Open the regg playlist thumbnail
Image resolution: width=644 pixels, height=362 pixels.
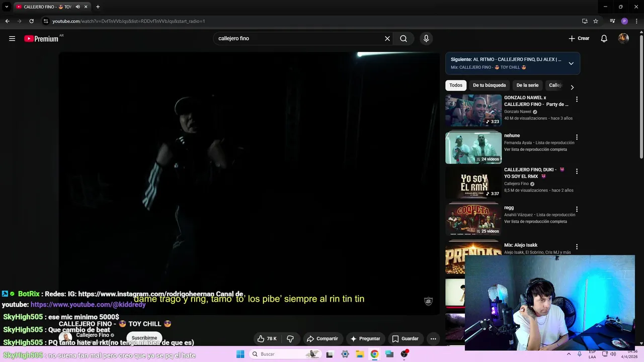click(473, 220)
